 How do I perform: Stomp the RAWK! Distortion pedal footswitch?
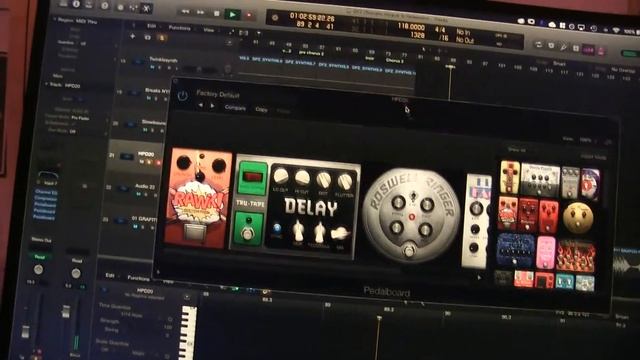[x=195, y=232]
